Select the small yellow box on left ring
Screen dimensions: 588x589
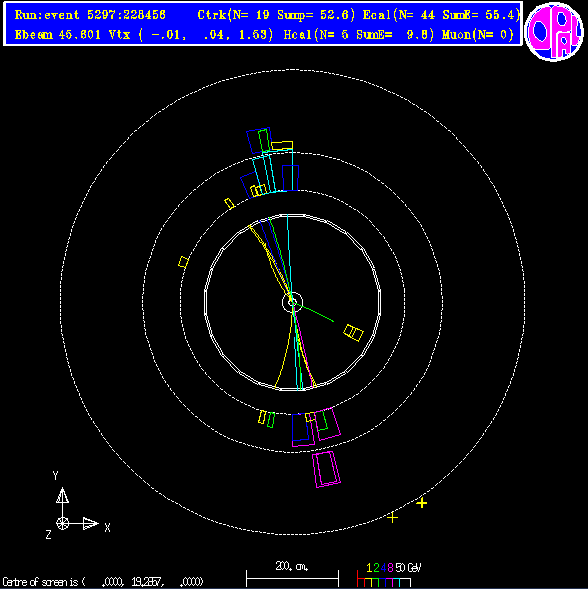coord(183,262)
